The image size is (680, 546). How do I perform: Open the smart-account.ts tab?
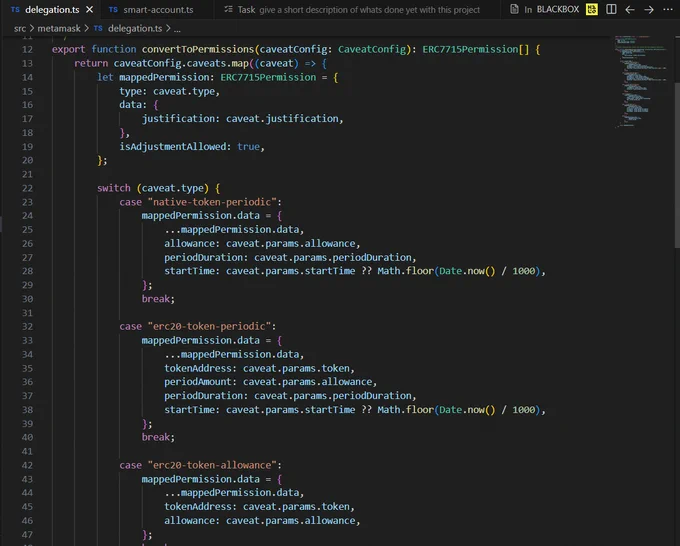pyautogui.click(x=158, y=10)
